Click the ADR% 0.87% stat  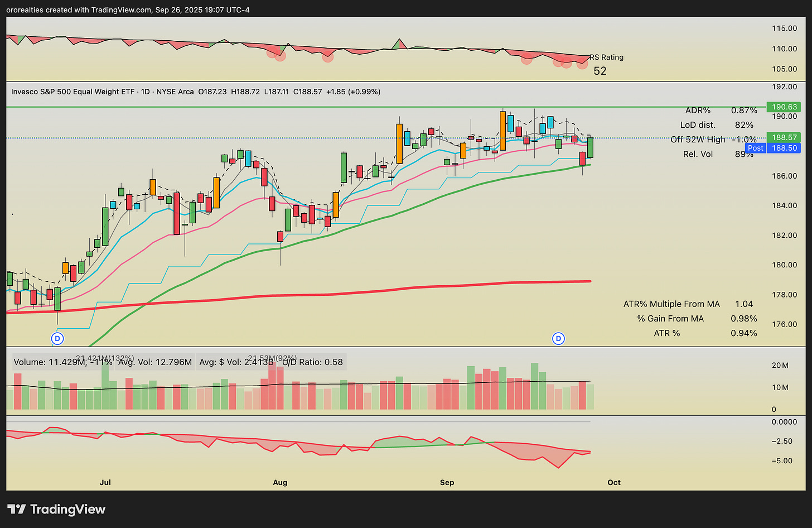coord(721,111)
